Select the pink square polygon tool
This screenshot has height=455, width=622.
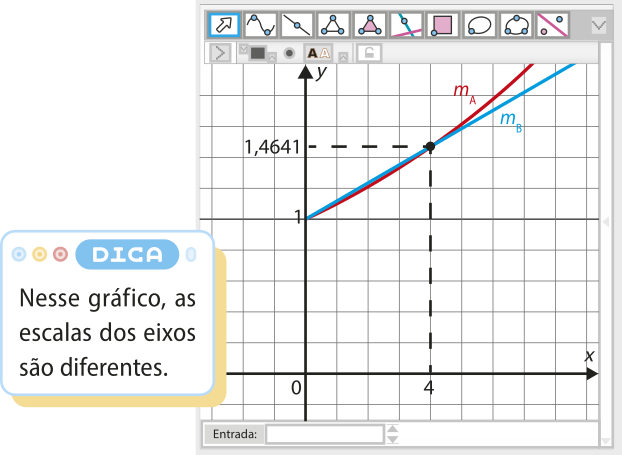(x=443, y=25)
